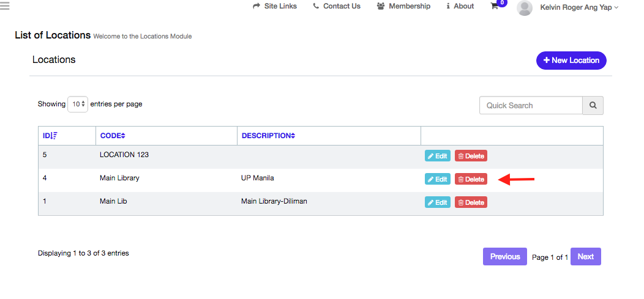Expand Kelvin Roger Ang Yap user menu

[x=579, y=7]
